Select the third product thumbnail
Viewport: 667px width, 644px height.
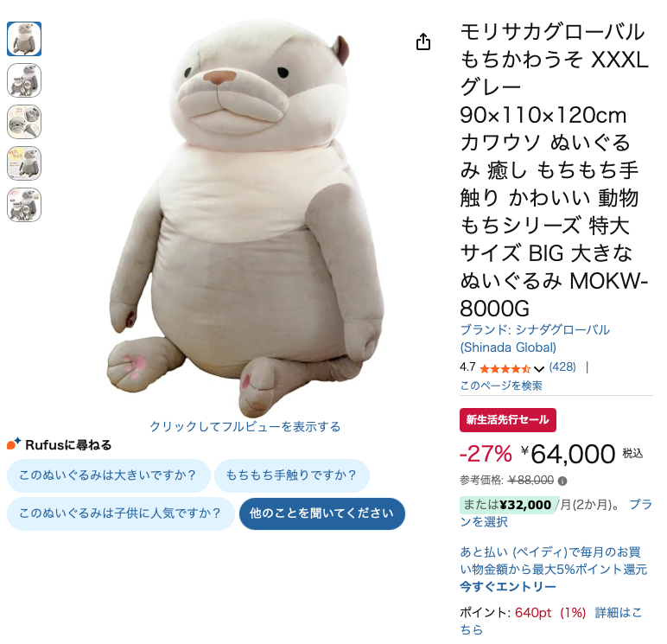[x=24, y=122]
